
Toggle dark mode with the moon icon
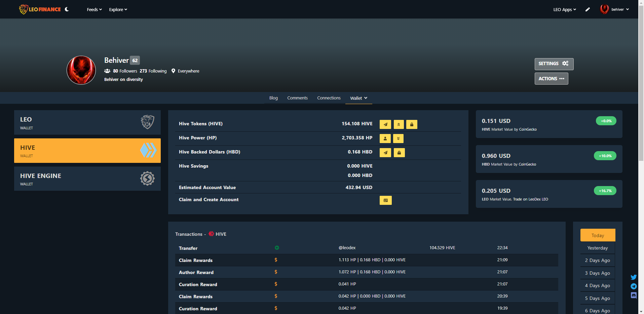67,9
